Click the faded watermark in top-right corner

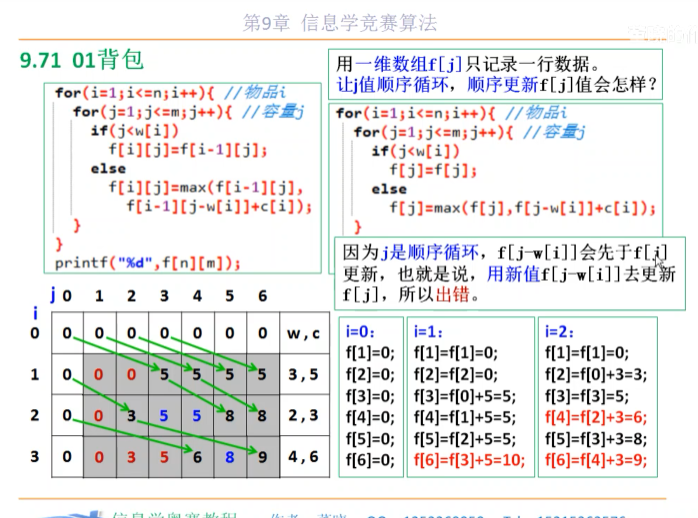pyautogui.click(x=662, y=34)
